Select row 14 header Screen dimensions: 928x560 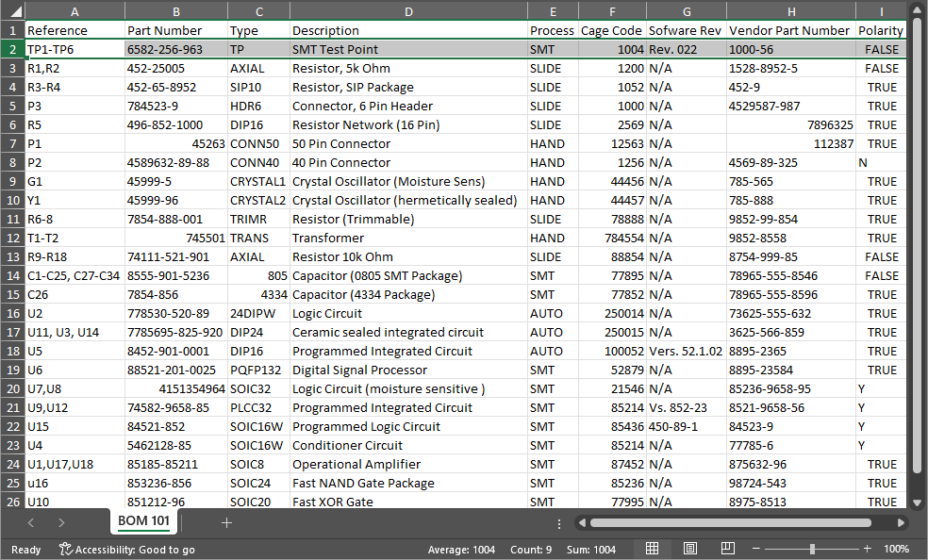[x=12, y=275]
